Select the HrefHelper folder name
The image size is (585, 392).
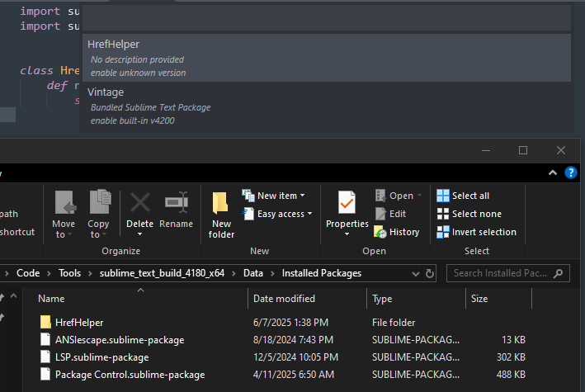pos(79,322)
